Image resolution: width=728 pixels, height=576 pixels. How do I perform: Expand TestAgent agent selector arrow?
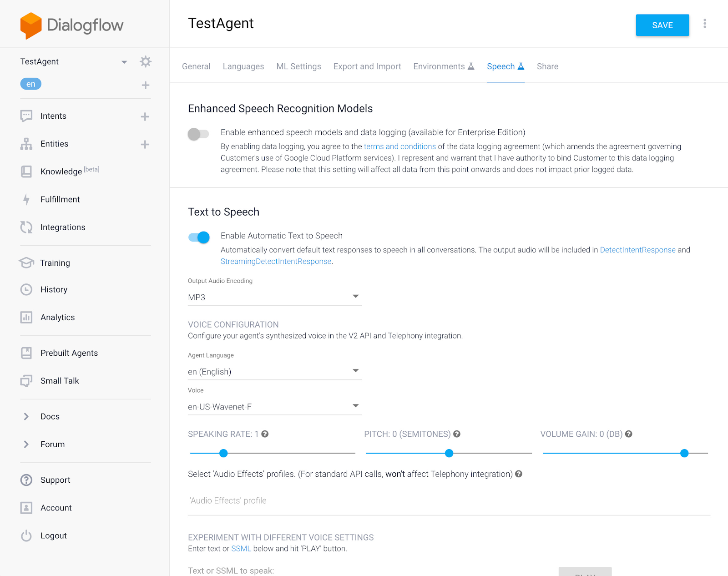(124, 62)
